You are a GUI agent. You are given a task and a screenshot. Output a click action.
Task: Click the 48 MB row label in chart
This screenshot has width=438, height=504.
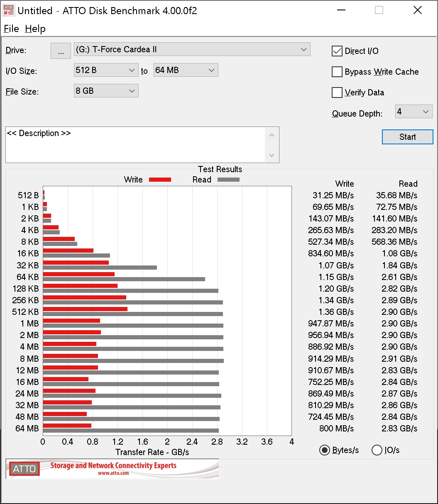coord(27,416)
